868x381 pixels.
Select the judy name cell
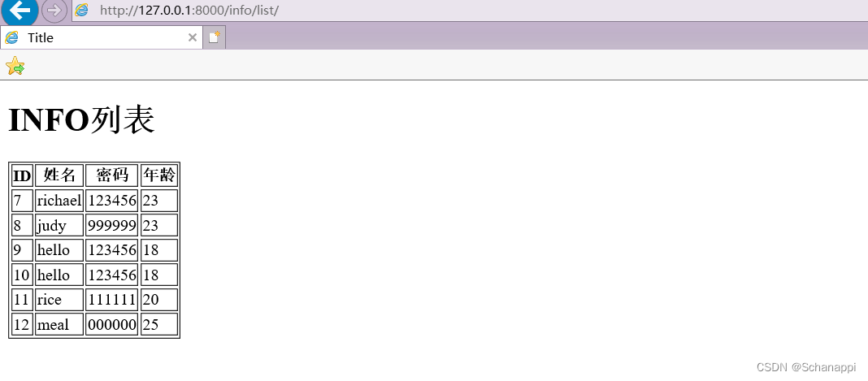[x=59, y=226]
